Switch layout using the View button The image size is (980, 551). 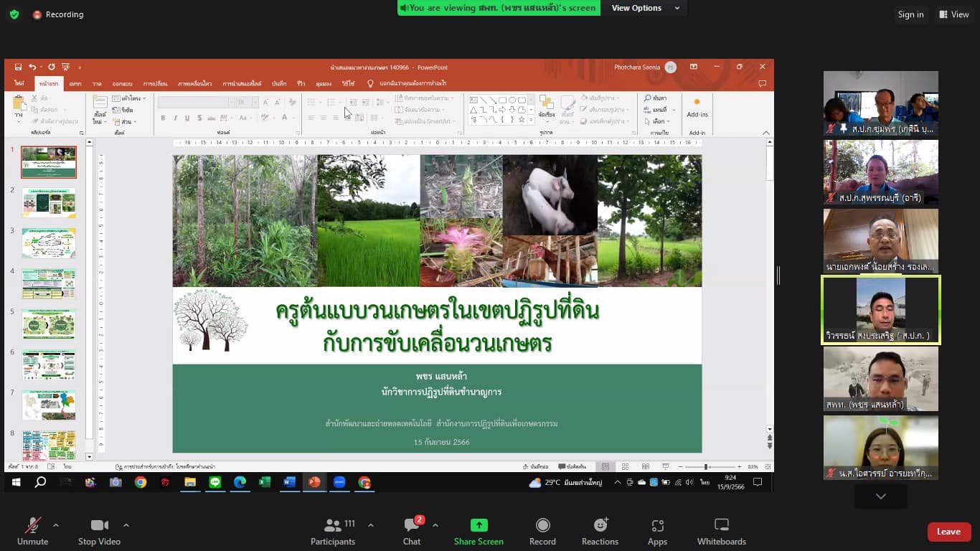click(953, 14)
